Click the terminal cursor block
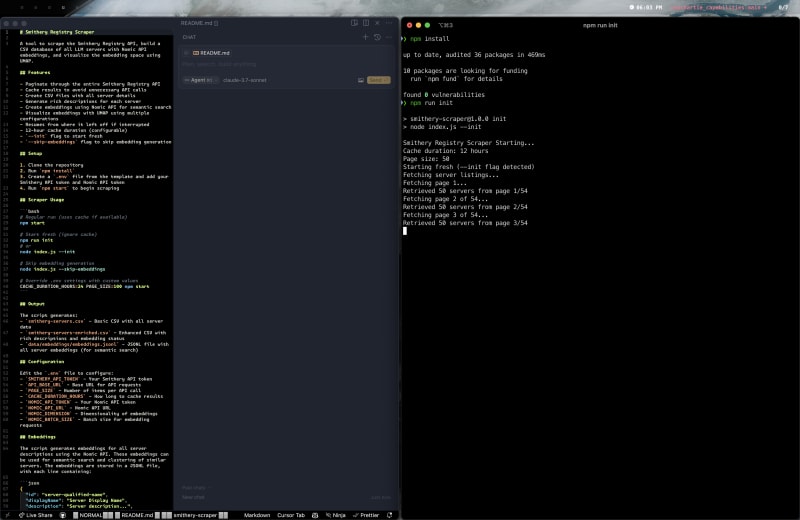Screen dimensions: 800x520 (405, 231)
